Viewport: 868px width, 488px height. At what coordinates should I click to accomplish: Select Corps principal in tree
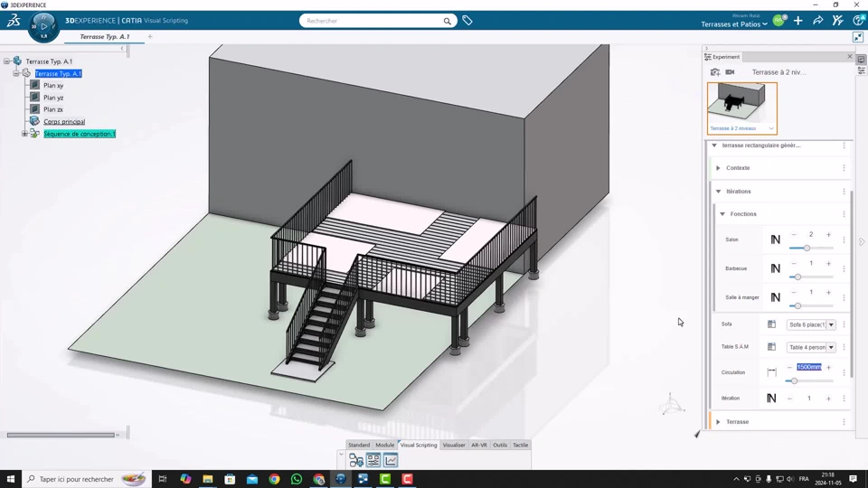(64, 122)
